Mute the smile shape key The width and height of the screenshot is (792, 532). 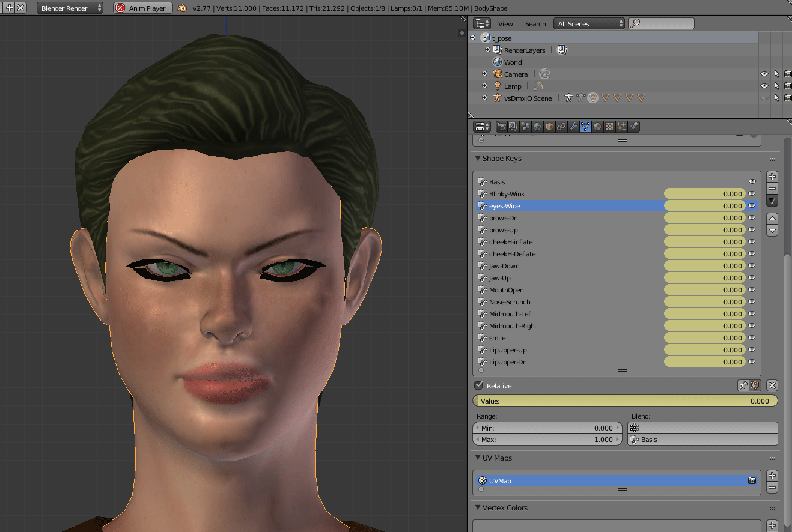tap(752, 337)
